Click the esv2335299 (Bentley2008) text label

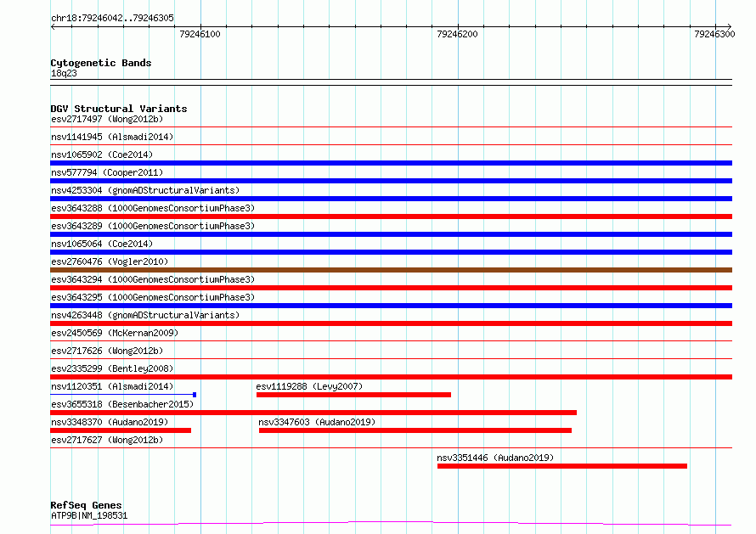112,368
